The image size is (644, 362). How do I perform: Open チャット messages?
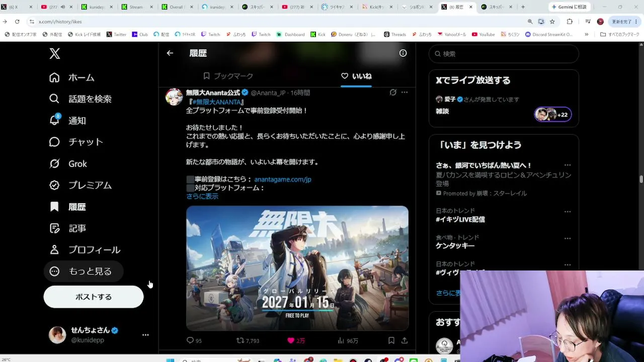pos(76,142)
